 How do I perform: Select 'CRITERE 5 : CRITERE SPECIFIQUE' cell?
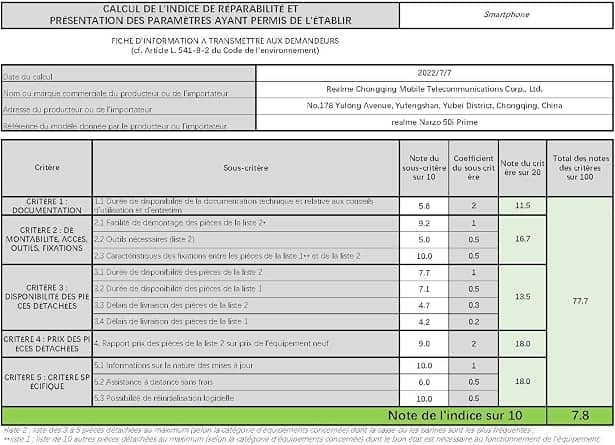[47, 381]
